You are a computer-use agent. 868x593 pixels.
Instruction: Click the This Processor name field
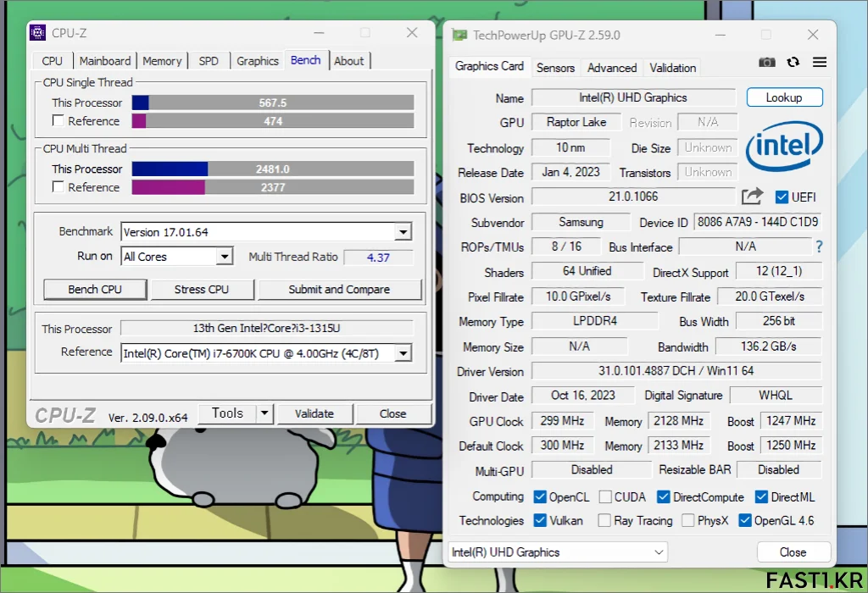tap(266, 328)
